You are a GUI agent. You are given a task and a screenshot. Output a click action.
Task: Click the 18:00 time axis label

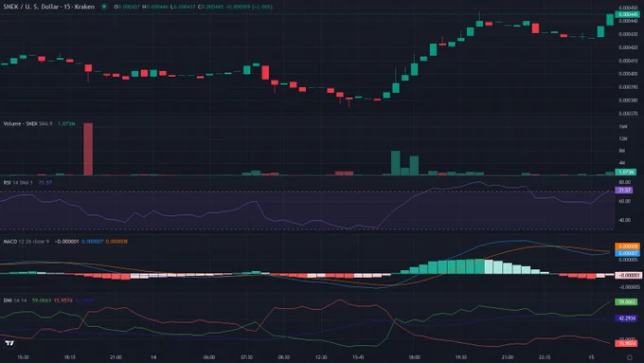(415, 357)
